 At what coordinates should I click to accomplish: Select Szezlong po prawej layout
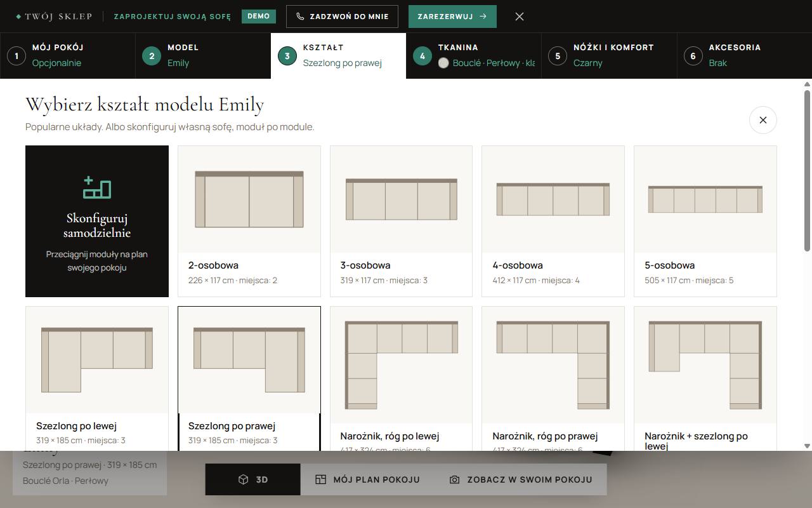(249, 378)
